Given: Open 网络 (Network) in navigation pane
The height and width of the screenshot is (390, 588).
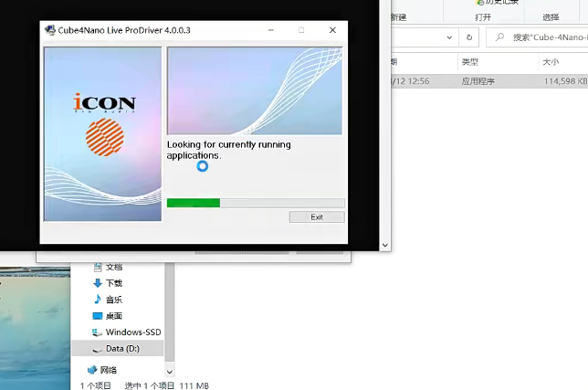Looking at the screenshot, I should tap(108, 370).
